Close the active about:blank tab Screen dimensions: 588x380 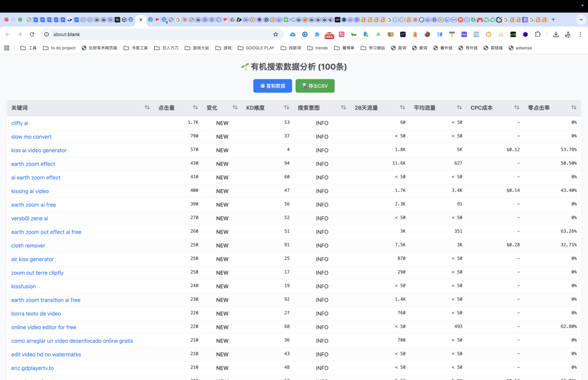pos(141,20)
